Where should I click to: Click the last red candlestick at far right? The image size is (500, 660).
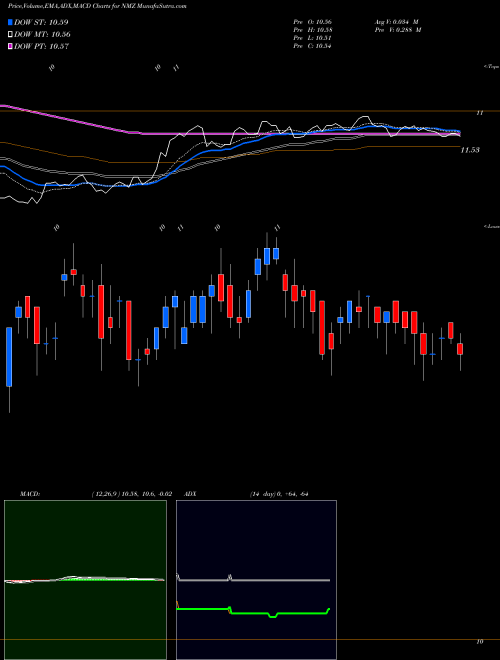tap(460, 349)
